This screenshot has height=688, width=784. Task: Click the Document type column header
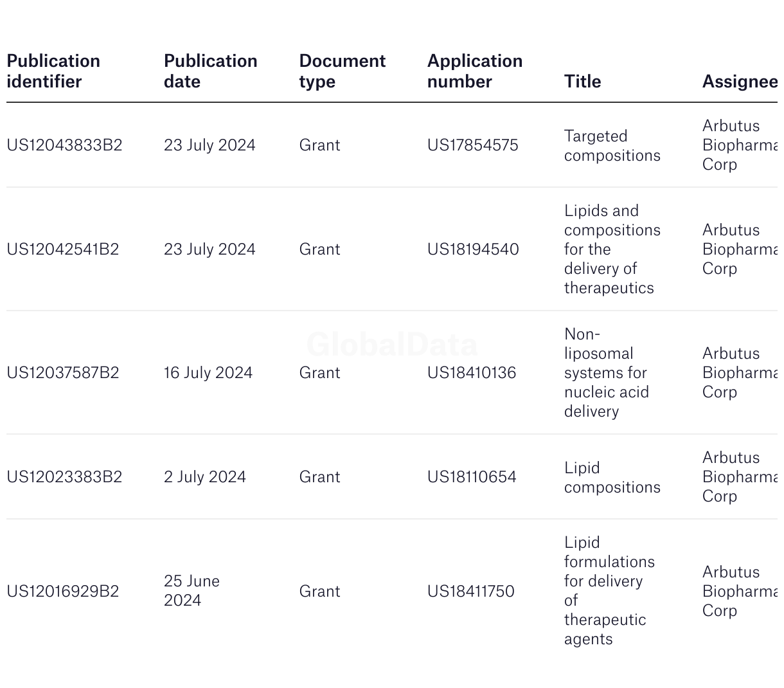tap(342, 71)
